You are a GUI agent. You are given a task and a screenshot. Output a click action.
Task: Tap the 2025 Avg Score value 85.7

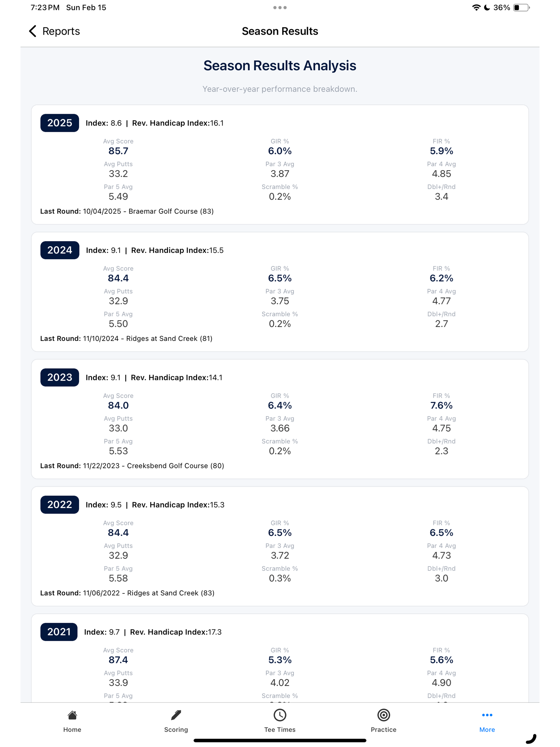point(118,151)
